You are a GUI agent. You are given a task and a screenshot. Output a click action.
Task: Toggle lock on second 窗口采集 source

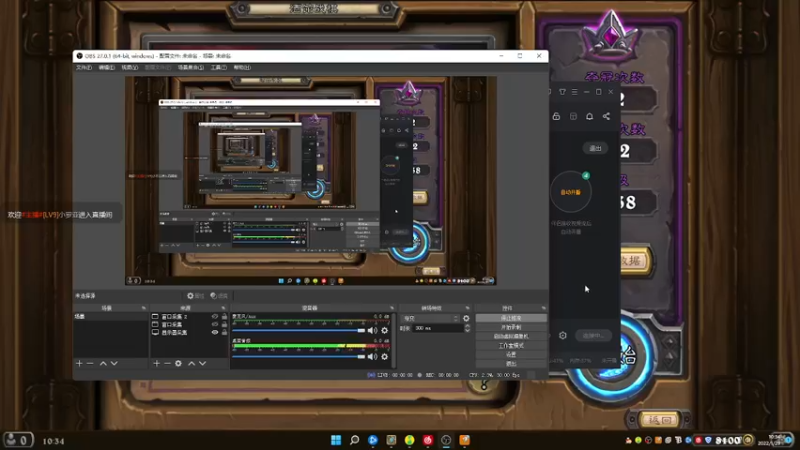pyautogui.click(x=224, y=324)
